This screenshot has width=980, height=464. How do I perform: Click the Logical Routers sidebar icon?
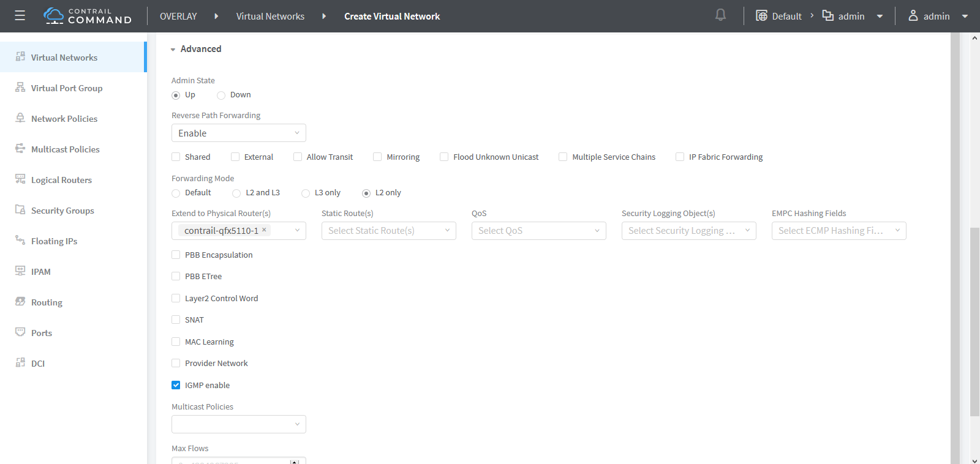20,179
